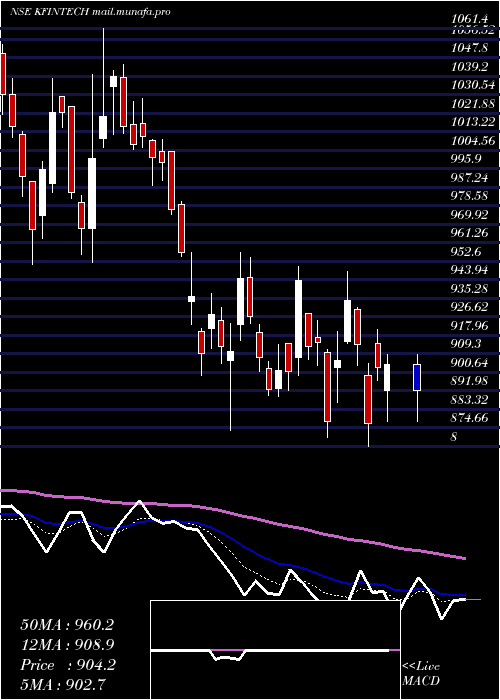Click the 50MA : 960.2 readout
Image resolution: width=500 pixels, height=700 pixels.
(x=67, y=625)
